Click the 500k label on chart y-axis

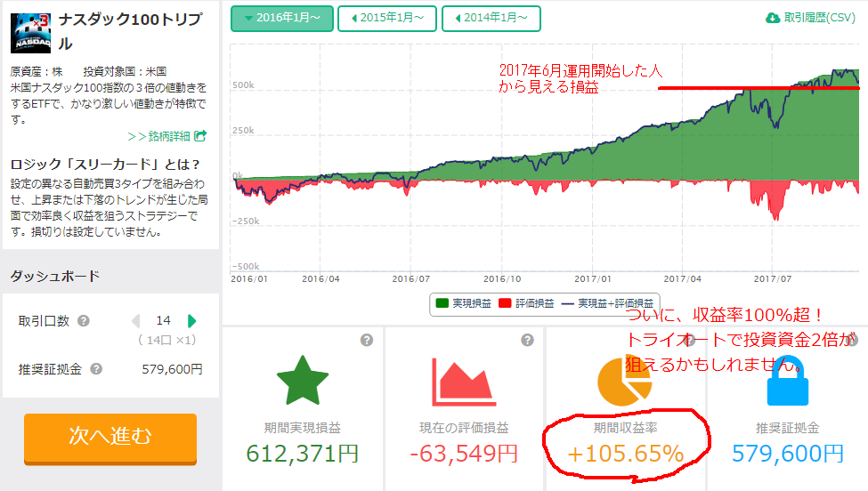click(243, 85)
